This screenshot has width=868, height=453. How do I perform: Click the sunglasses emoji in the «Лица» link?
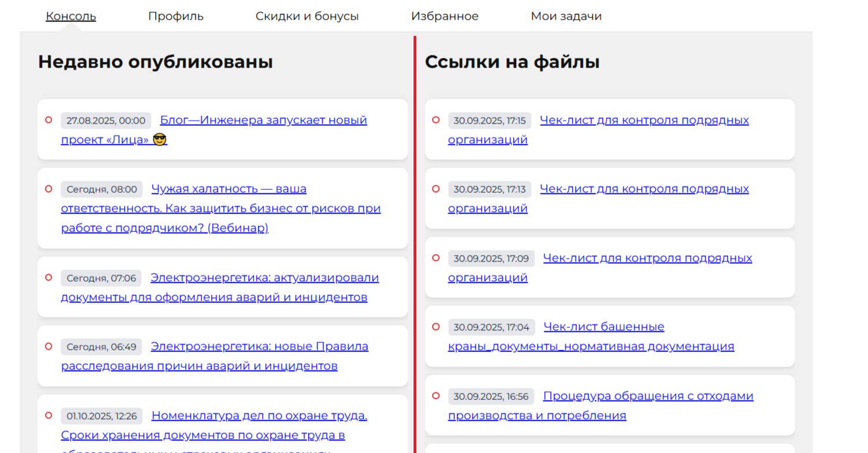(160, 140)
